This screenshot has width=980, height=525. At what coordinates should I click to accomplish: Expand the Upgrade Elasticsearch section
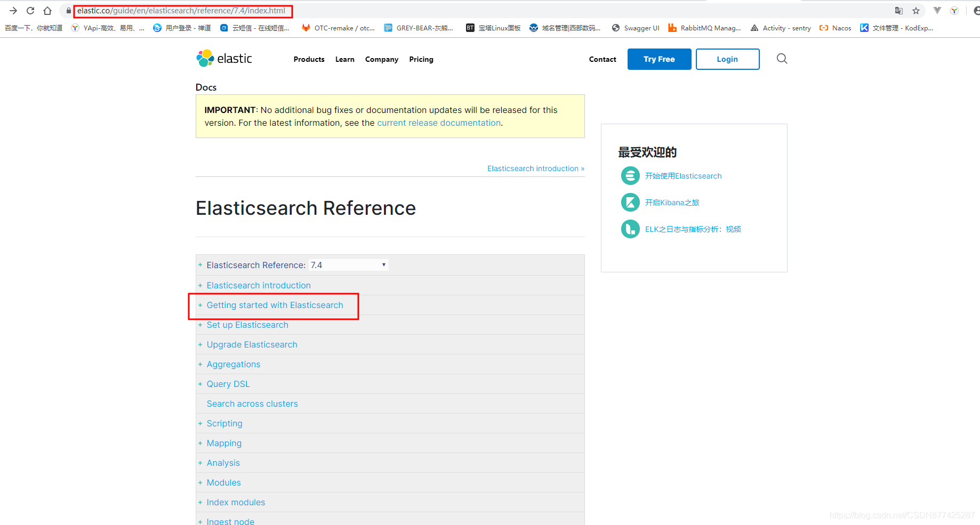(200, 344)
